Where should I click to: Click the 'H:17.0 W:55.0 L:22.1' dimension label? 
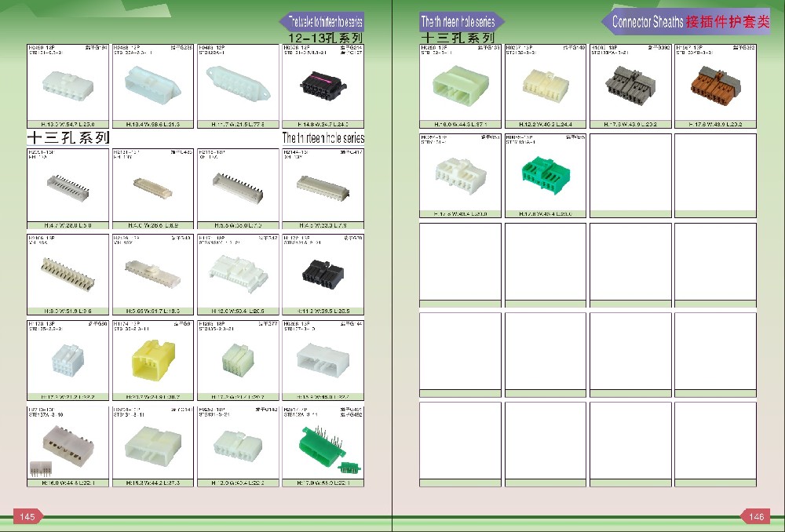coord(323,483)
